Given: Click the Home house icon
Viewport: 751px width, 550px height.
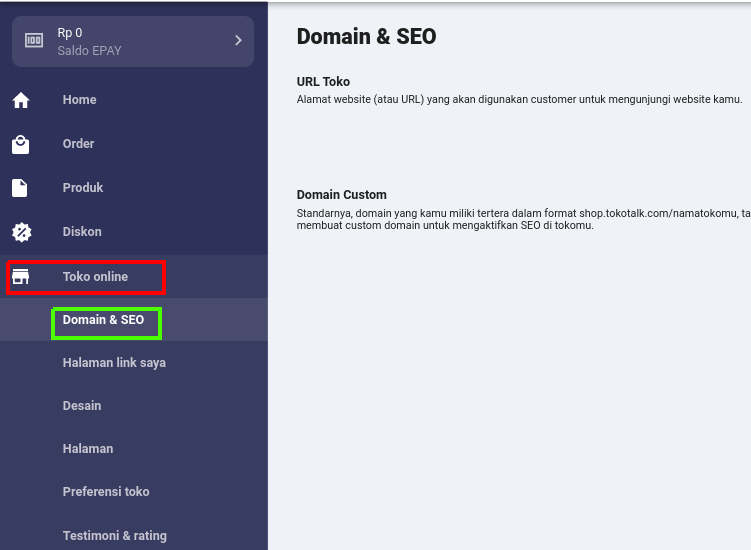Looking at the screenshot, I should 21,100.
